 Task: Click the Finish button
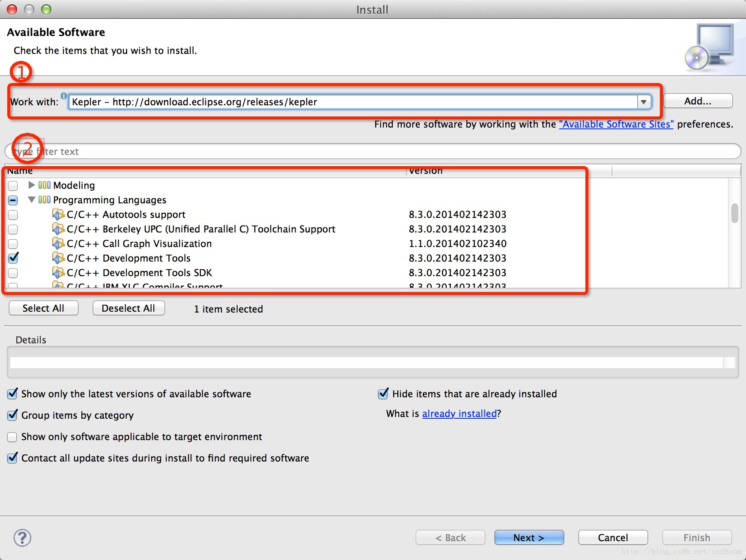click(697, 538)
